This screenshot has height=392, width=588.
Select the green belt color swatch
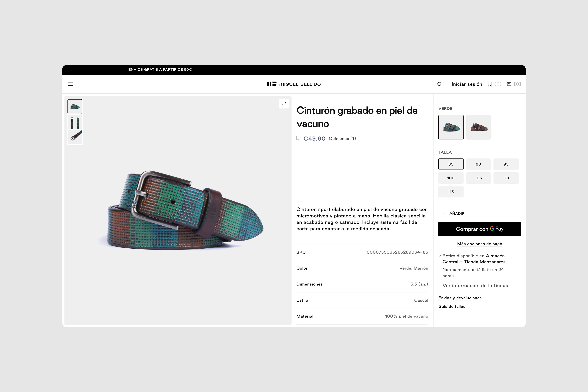(x=451, y=127)
